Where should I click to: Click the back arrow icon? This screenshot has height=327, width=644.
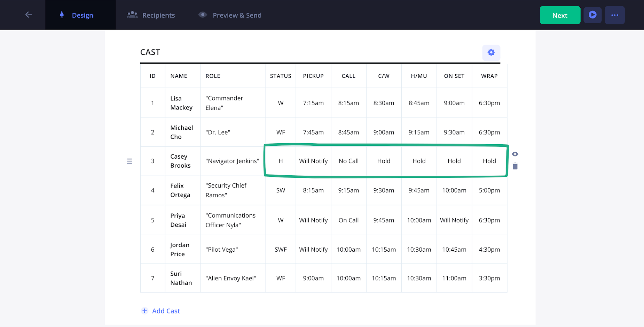coord(29,15)
